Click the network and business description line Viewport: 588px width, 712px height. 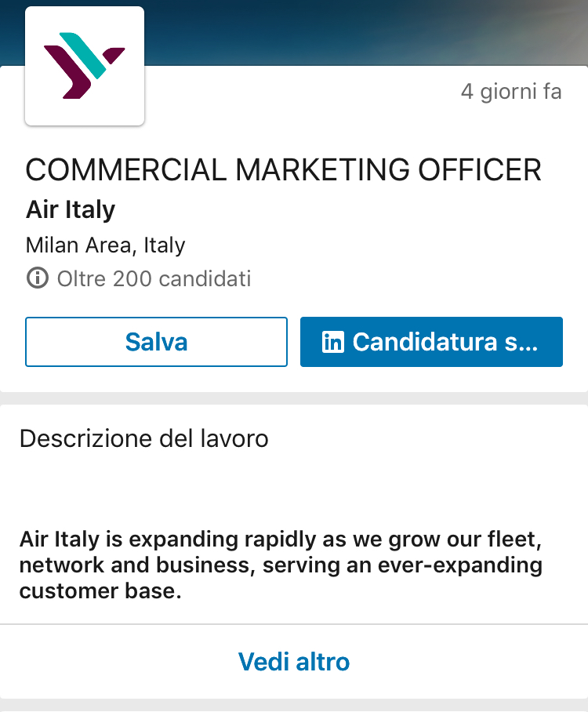pos(281,565)
